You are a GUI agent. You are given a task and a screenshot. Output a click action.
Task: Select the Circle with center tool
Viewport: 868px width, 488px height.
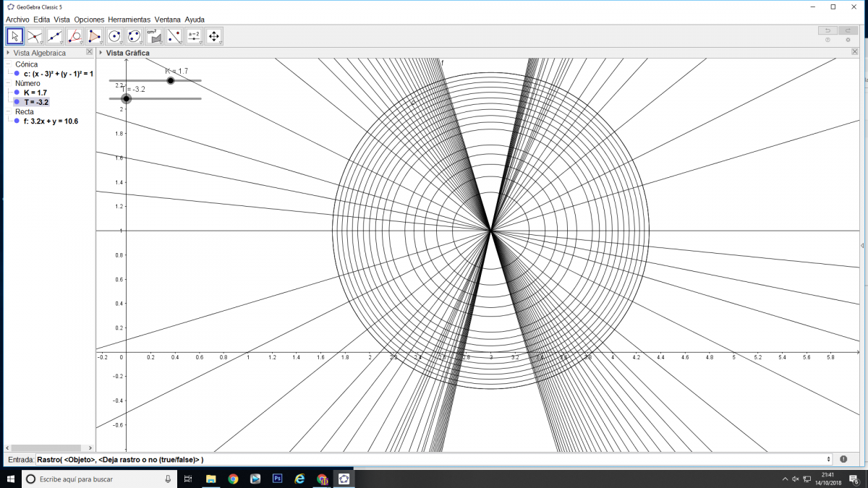[x=114, y=36]
